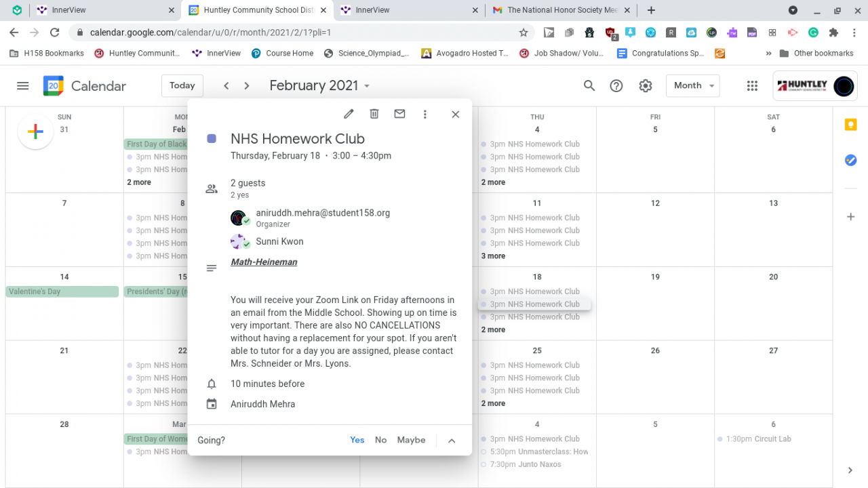This screenshot has width=868, height=488.
Task: Click the 2 guests heading
Action: point(248,183)
